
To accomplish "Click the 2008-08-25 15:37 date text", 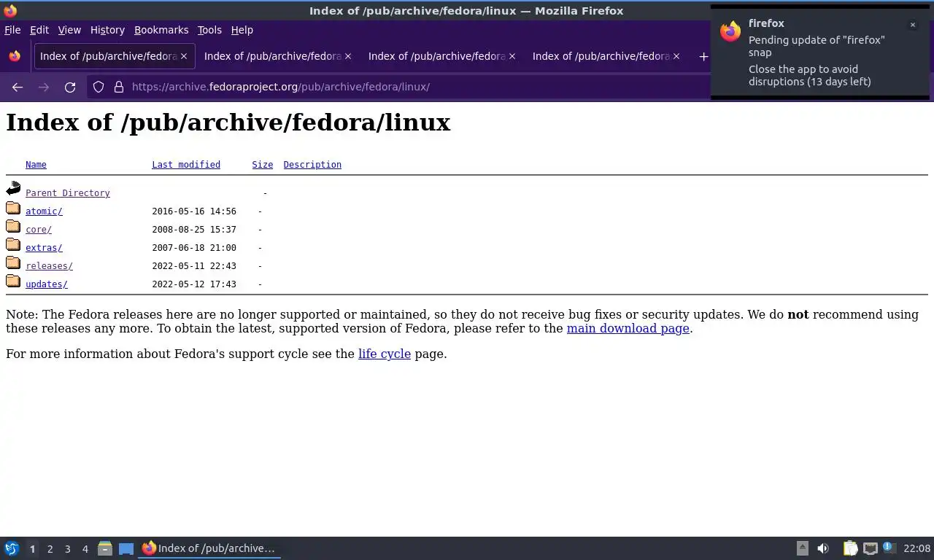I will click(x=194, y=230).
